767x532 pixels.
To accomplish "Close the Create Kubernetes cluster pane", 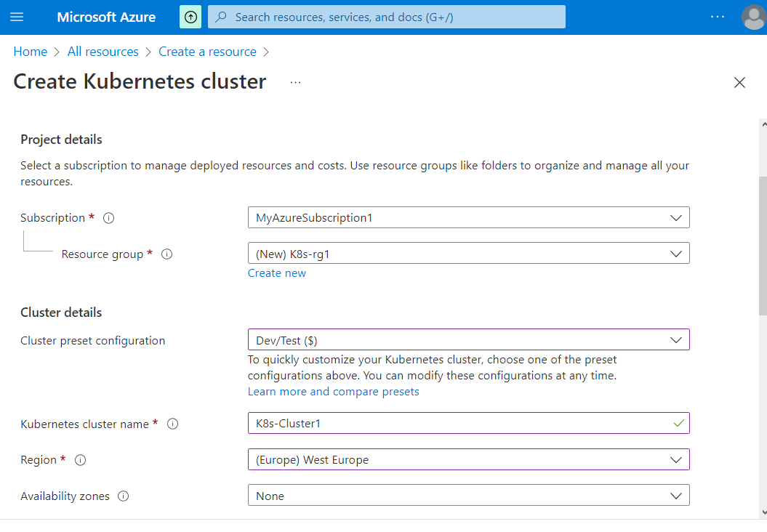I will click(x=739, y=82).
